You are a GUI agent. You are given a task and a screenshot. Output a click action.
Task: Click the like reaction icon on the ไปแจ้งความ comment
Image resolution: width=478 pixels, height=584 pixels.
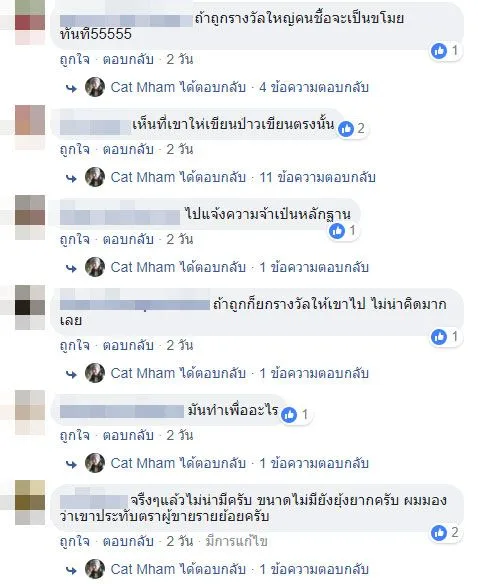[x=337, y=231]
